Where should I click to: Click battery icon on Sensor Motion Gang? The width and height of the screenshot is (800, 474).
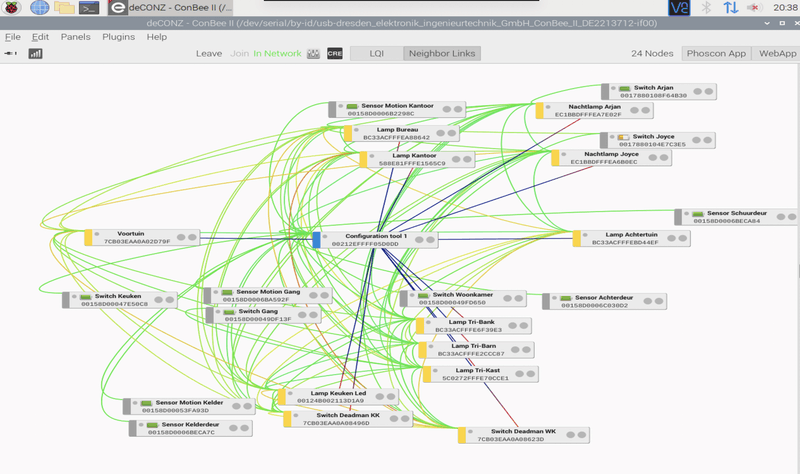pos(227,292)
